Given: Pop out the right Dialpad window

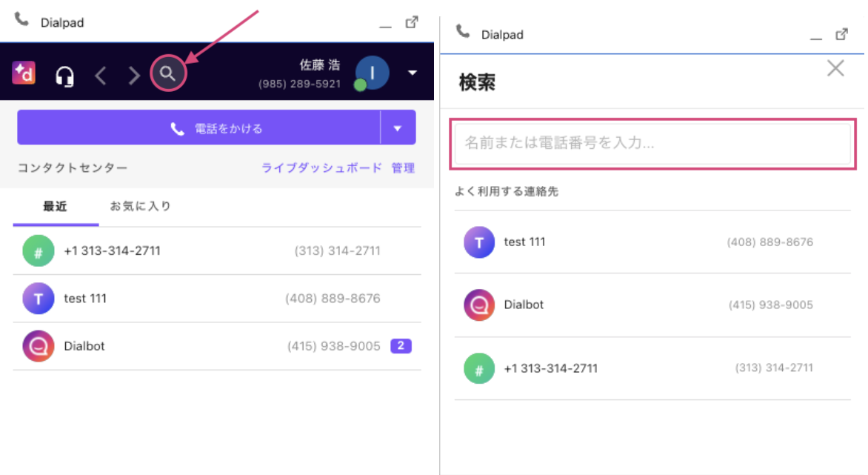Looking at the screenshot, I should [841, 34].
